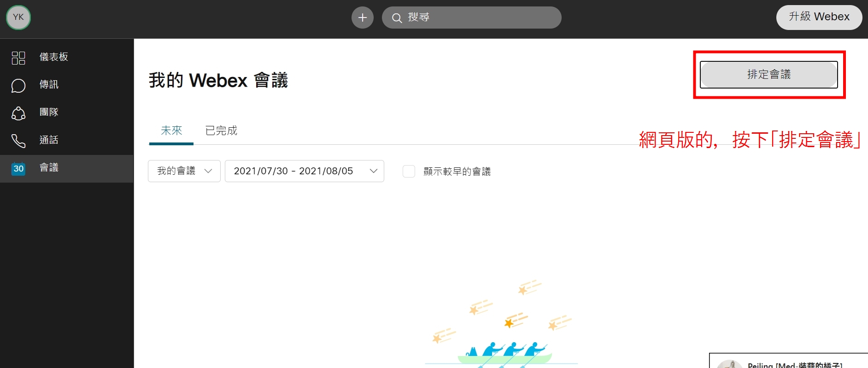This screenshot has width=868, height=368.
Task: Open the 通話 phone icon
Action: (x=18, y=141)
